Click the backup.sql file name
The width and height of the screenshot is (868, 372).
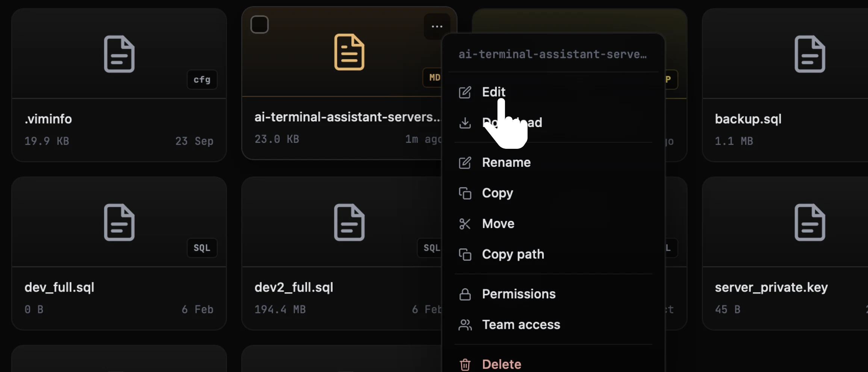click(x=748, y=119)
